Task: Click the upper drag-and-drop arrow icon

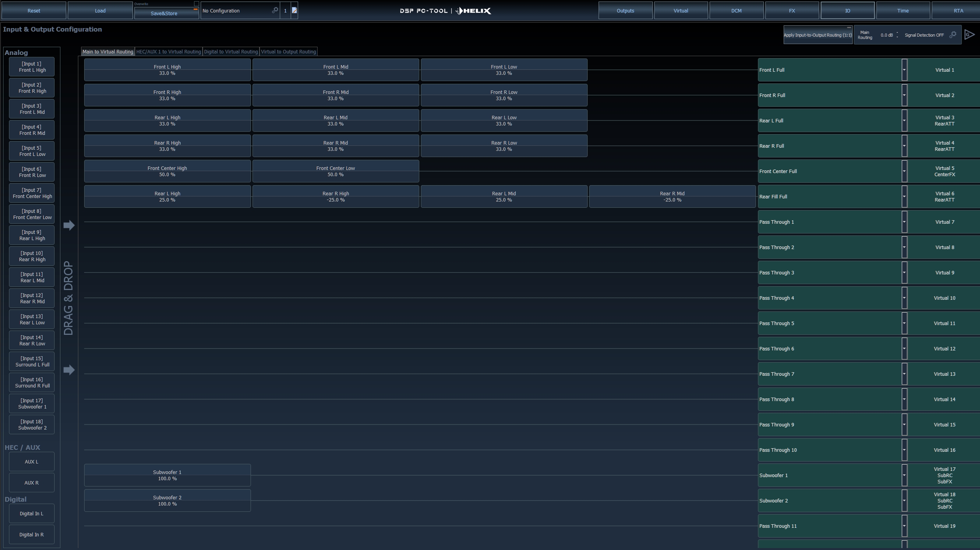Action: coord(69,225)
